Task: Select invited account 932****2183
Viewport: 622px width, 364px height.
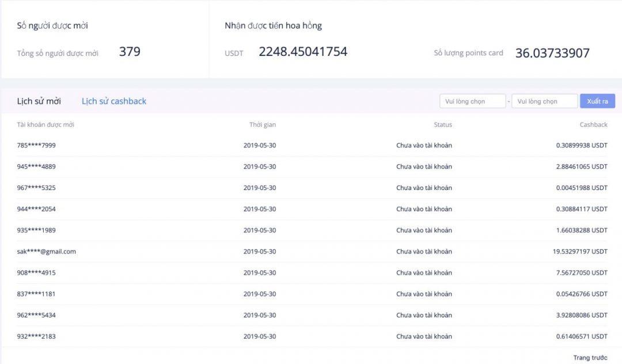Action: [36, 336]
